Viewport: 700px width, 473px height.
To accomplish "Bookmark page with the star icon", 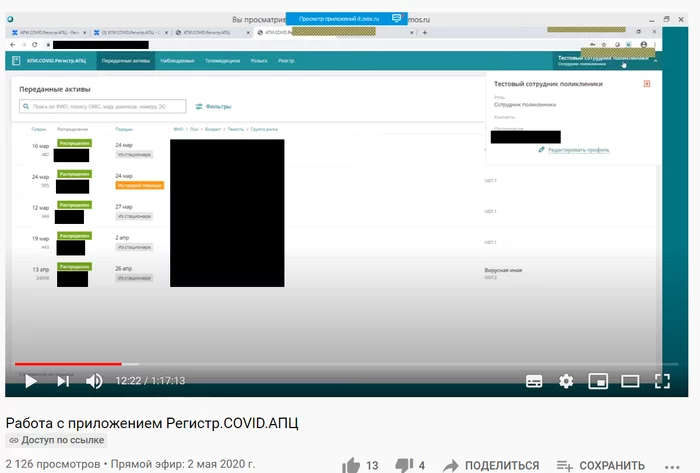I will 604,45.
